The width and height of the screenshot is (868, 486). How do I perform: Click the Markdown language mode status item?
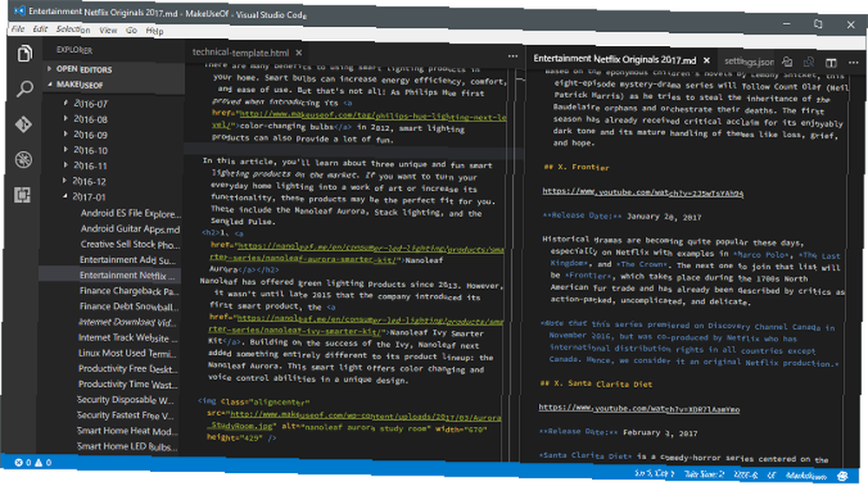806,476
